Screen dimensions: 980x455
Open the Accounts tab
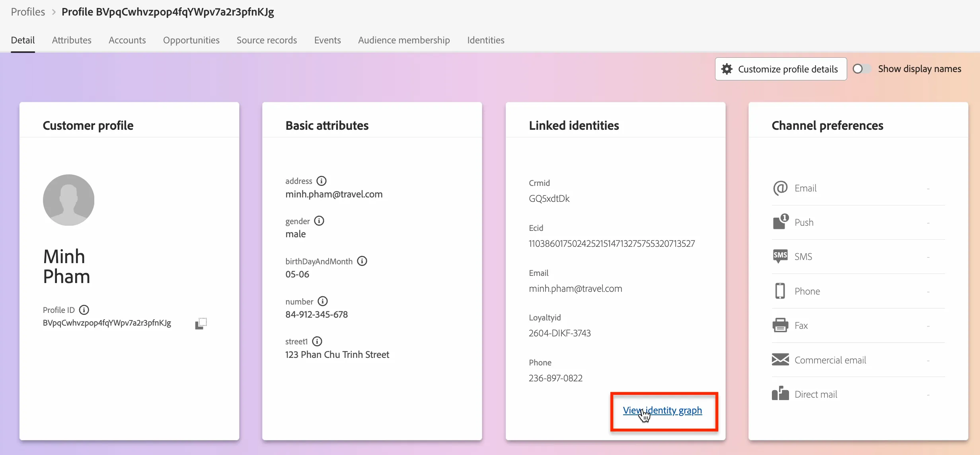point(127,40)
